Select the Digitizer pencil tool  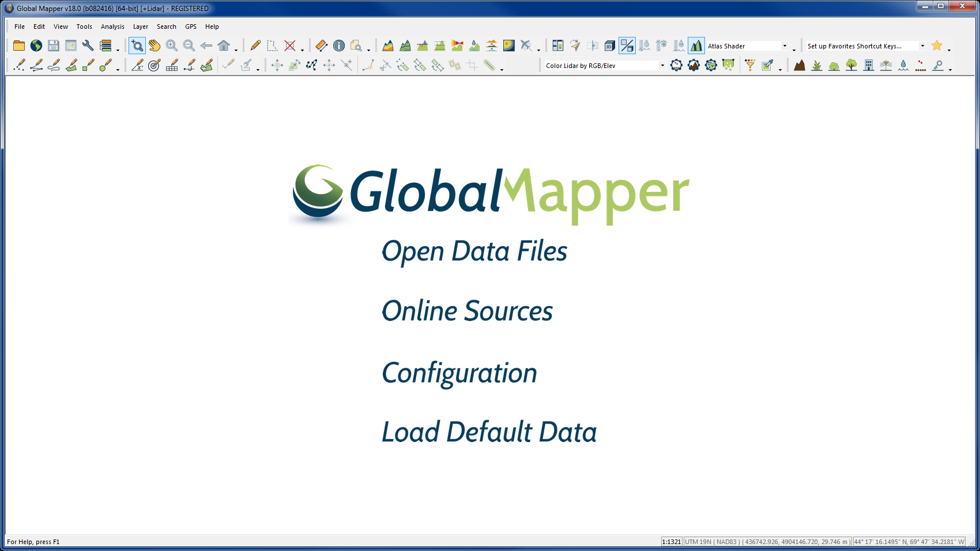tap(255, 46)
